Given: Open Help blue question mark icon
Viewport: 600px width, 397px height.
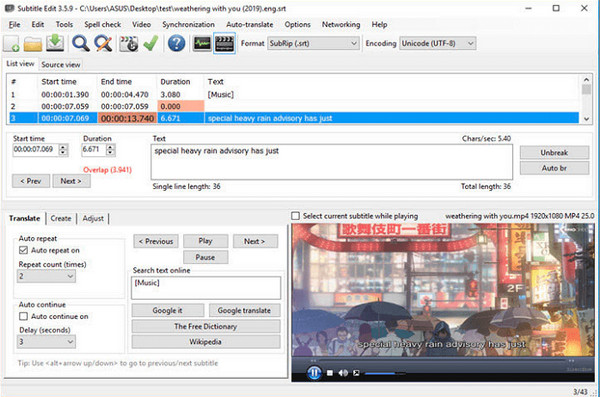Looking at the screenshot, I should click(176, 44).
